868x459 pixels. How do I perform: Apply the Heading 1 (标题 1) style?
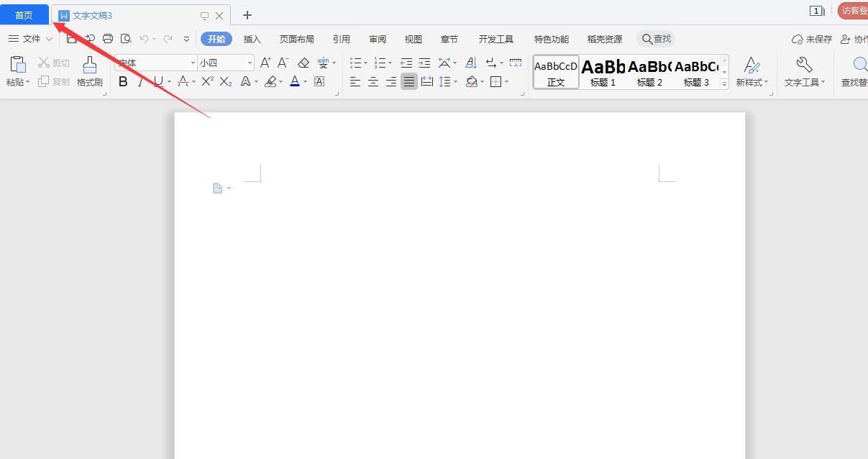point(603,72)
